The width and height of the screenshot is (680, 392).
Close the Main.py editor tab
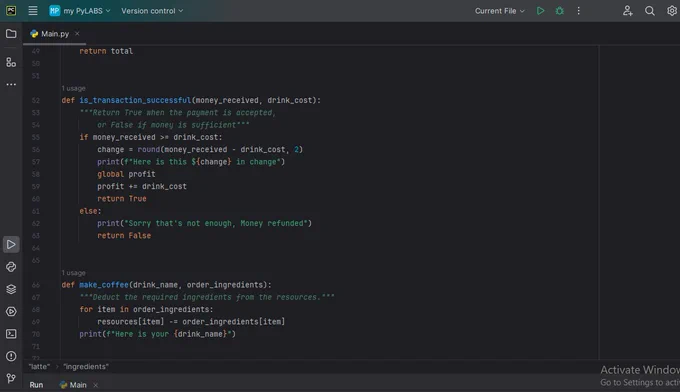(77, 33)
